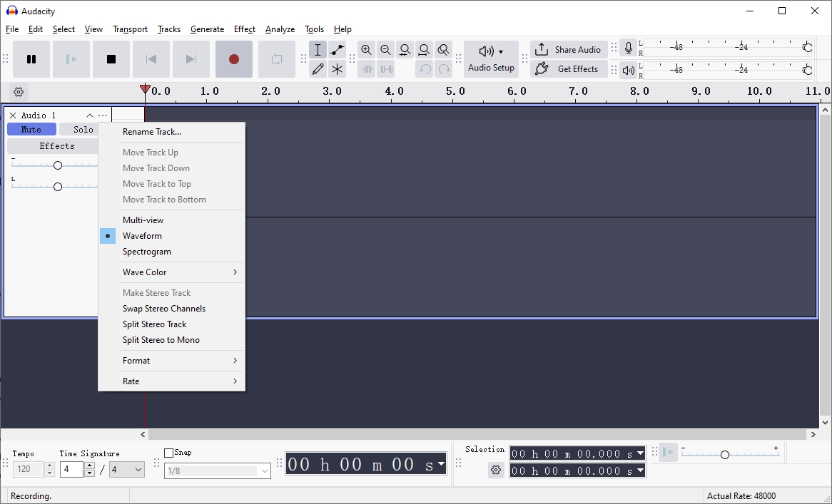832x504 pixels.
Task: Click Trim audio outside selection icon
Action: pos(366,69)
